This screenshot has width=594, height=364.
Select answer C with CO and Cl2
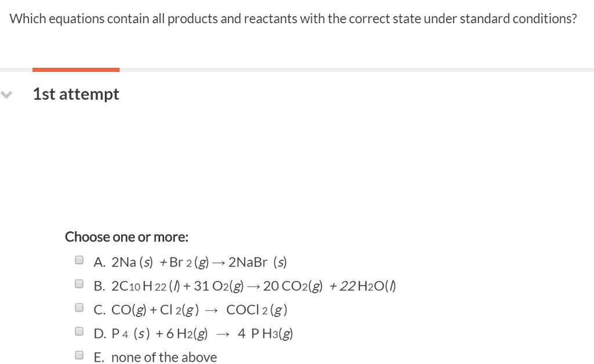pyautogui.click(x=191, y=310)
